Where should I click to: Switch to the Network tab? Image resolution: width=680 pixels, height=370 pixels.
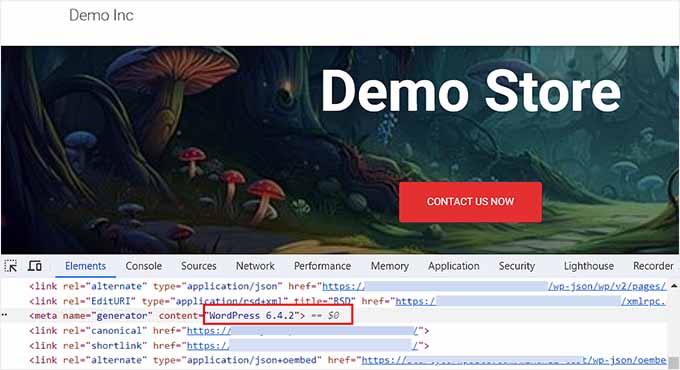[x=255, y=266]
